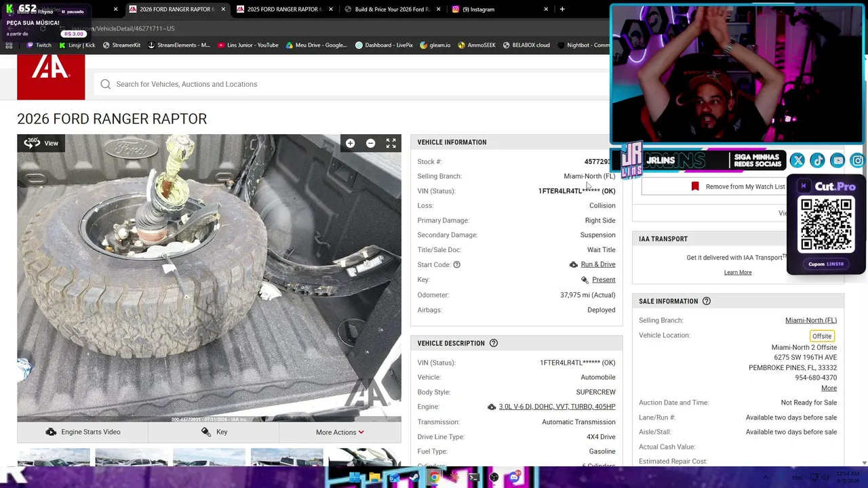Screen dimensions: 868x488
Task: Click the key icon next to Present
Action: pyautogui.click(x=585, y=280)
